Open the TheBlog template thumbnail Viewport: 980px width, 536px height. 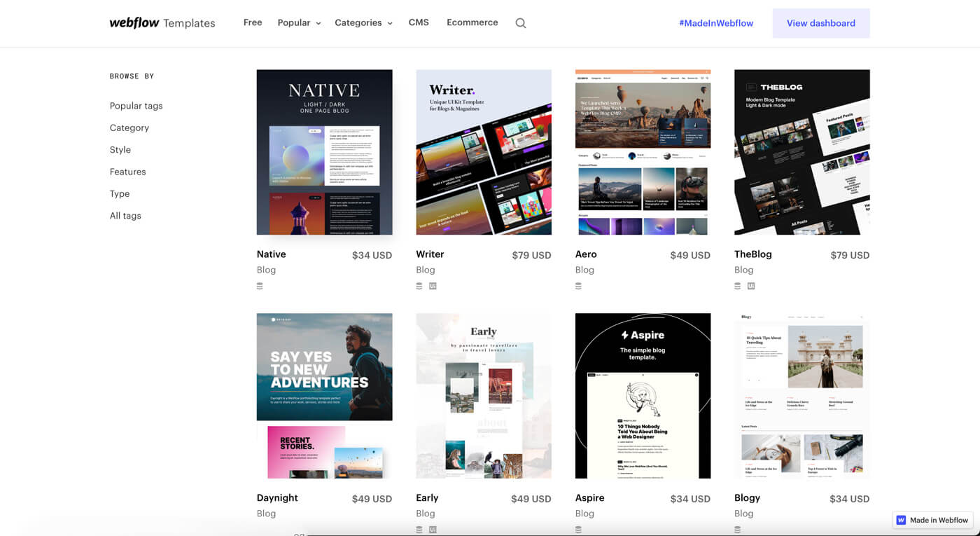[802, 152]
